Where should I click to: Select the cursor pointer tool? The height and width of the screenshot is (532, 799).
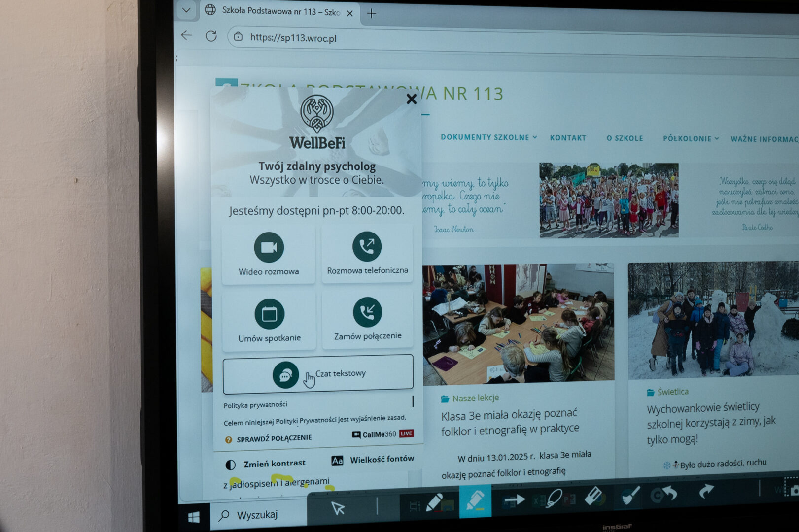pyautogui.click(x=338, y=507)
